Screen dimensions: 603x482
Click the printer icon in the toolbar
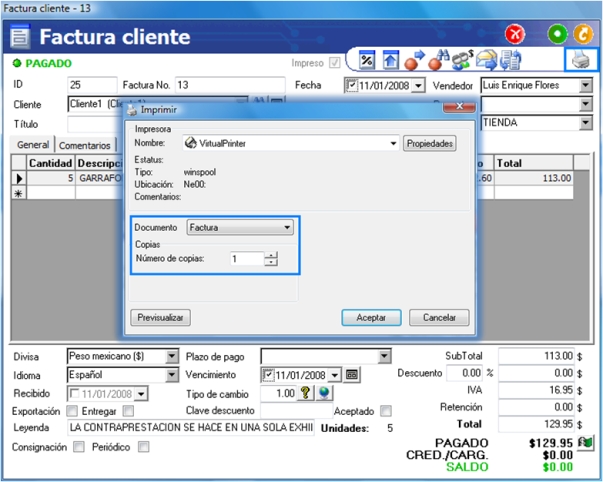click(580, 61)
